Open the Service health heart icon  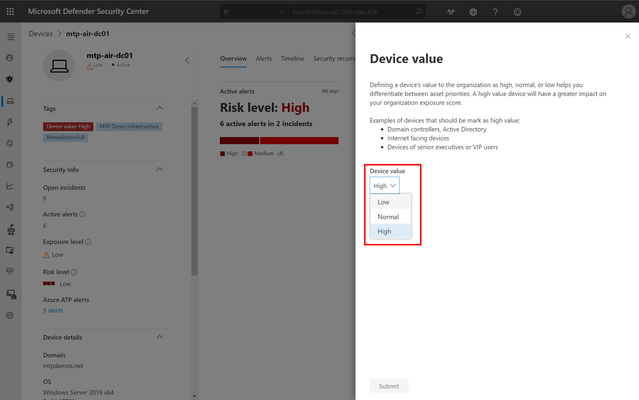tap(10, 271)
